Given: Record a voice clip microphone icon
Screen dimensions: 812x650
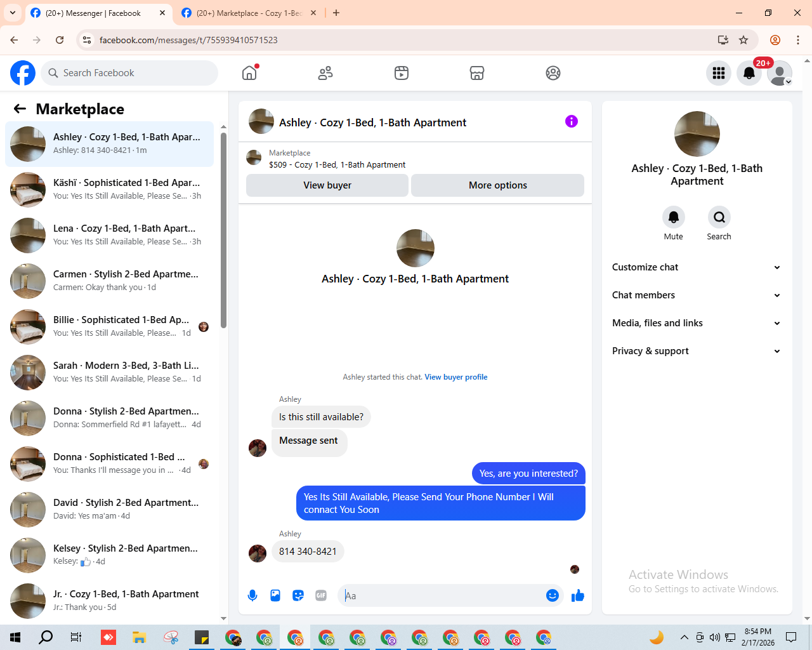Looking at the screenshot, I should 252,595.
